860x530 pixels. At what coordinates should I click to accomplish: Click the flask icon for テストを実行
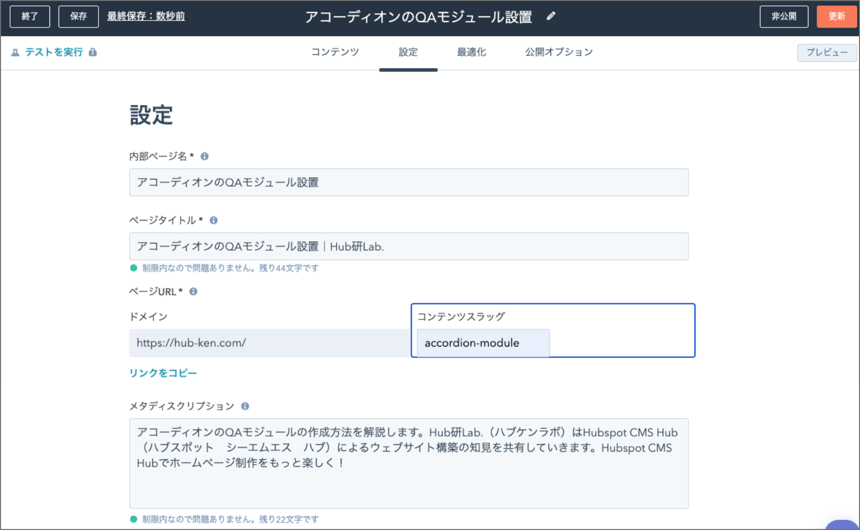15,52
